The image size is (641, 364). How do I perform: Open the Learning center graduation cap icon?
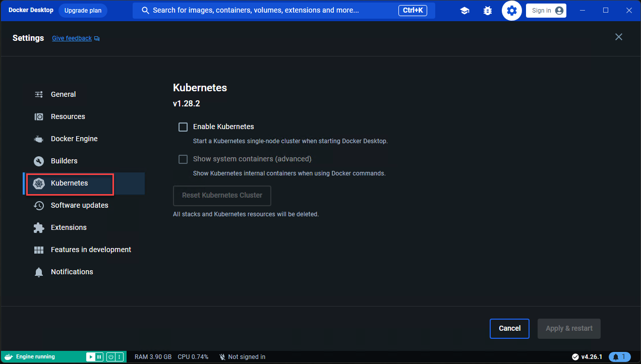click(464, 11)
